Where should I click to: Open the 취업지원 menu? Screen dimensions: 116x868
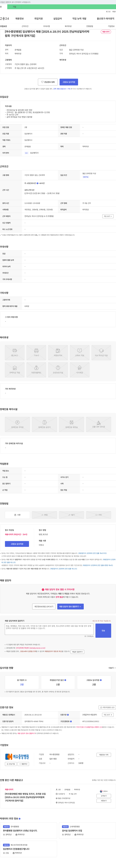38,18
